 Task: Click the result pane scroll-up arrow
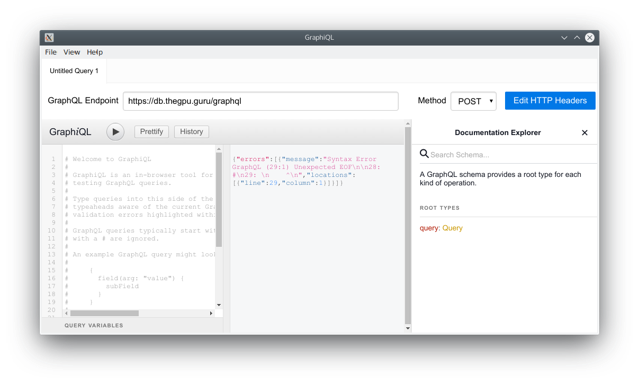(408, 123)
